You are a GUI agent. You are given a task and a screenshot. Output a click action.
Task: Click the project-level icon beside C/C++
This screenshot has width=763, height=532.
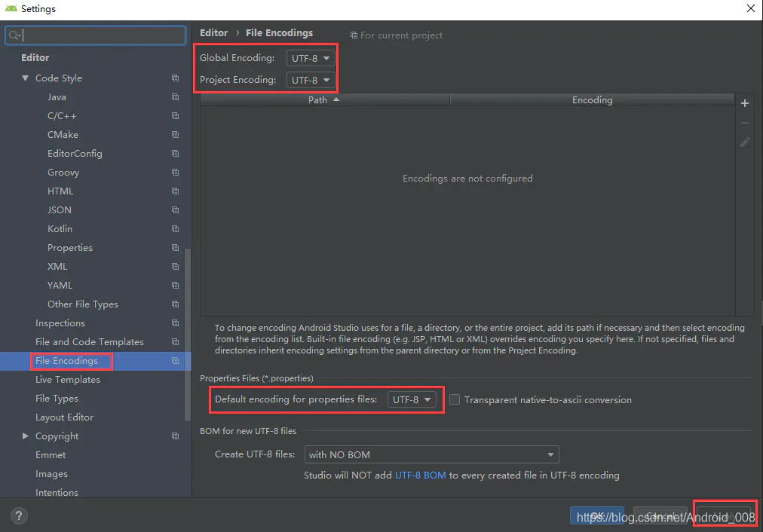(x=175, y=116)
